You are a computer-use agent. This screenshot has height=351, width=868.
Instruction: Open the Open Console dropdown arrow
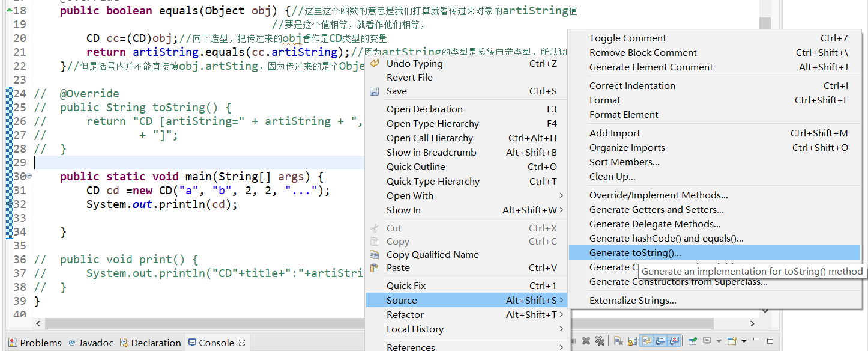click(x=744, y=341)
